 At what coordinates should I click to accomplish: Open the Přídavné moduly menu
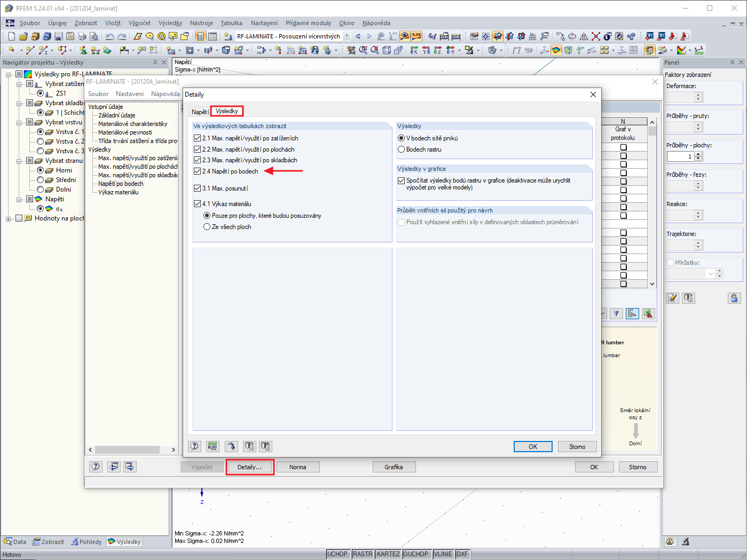click(308, 23)
